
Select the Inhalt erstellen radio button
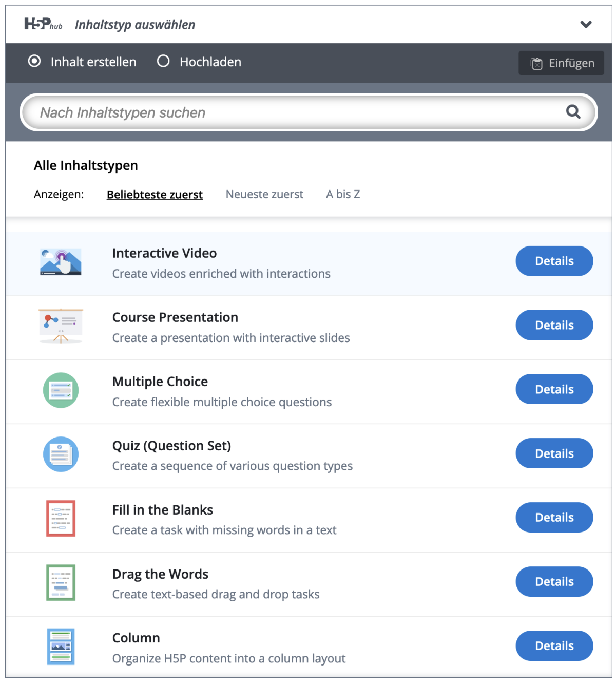pyautogui.click(x=34, y=61)
